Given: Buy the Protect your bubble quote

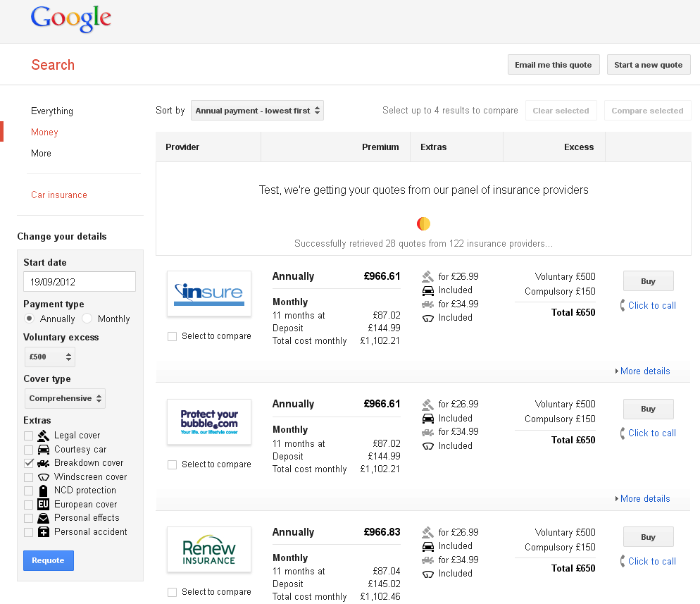Looking at the screenshot, I should point(648,409).
